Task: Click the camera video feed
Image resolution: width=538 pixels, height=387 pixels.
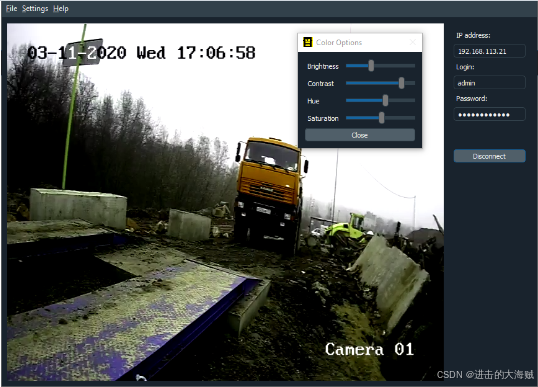Action: (225, 202)
